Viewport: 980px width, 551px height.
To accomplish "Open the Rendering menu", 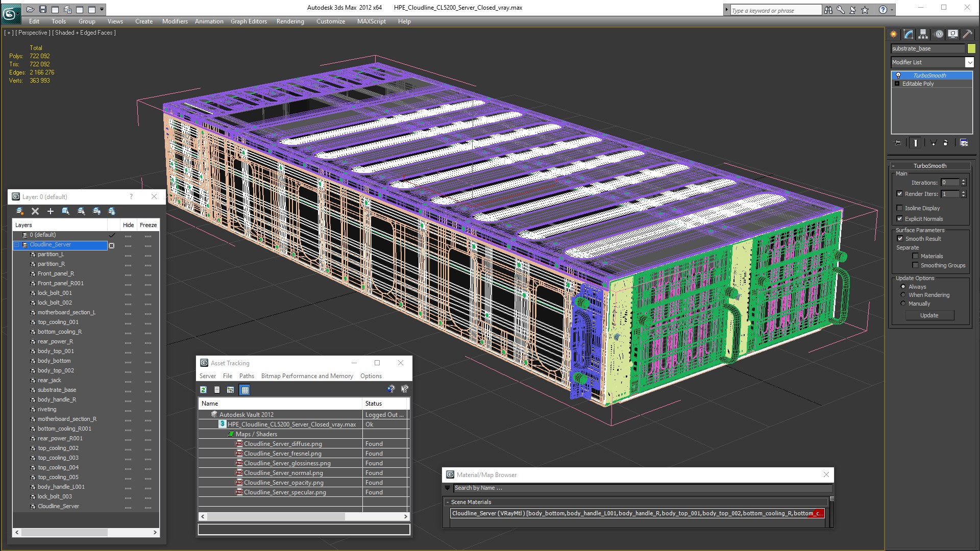I will pyautogui.click(x=290, y=21).
